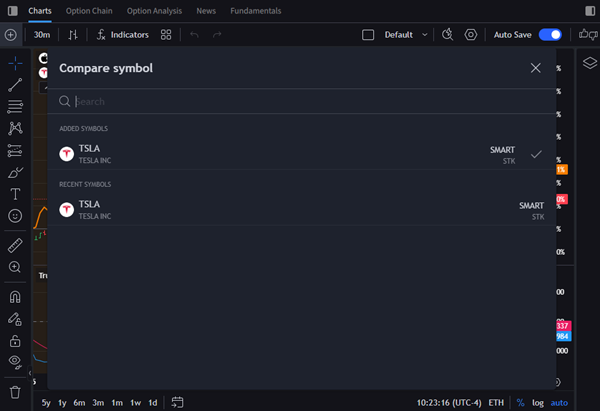Toggle the log scale button

click(538, 403)
